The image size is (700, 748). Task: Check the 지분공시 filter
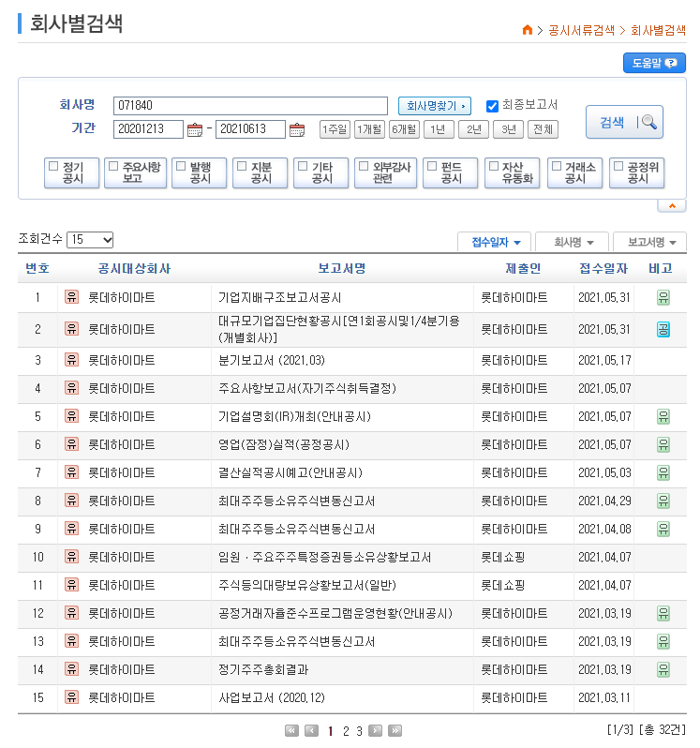pos(242,166)
